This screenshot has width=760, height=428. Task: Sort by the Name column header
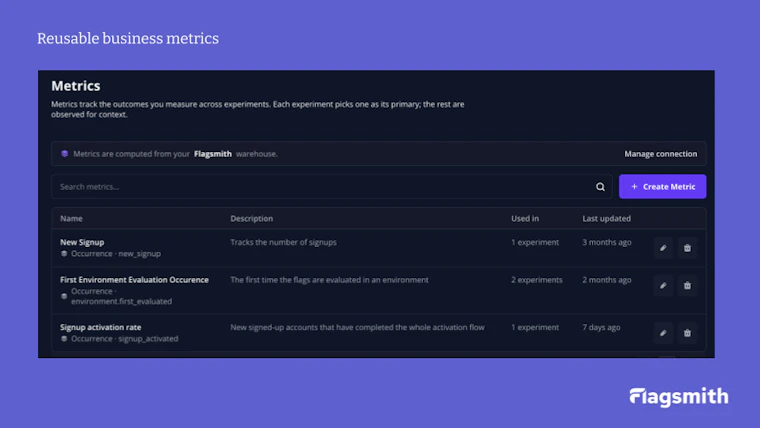point(71,219)
